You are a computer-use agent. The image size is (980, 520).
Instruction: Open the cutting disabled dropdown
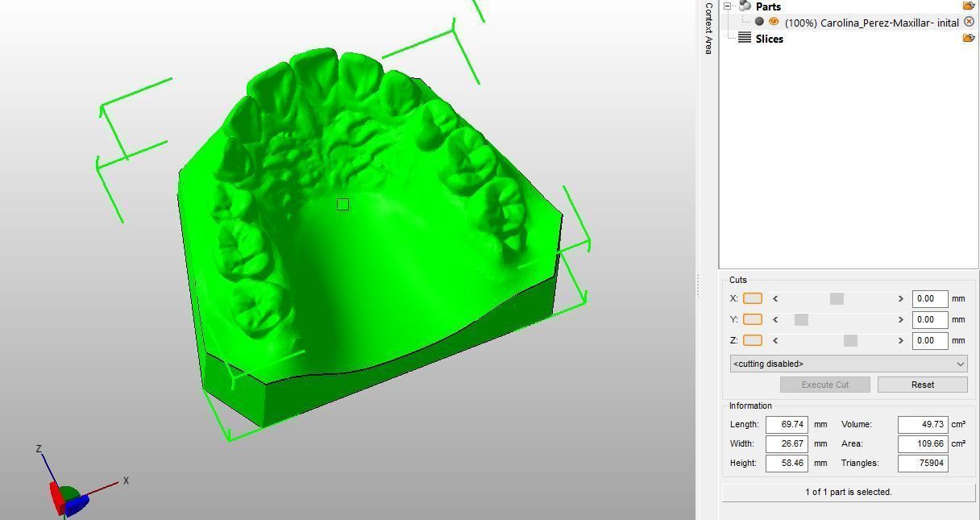tap(849, 364)
